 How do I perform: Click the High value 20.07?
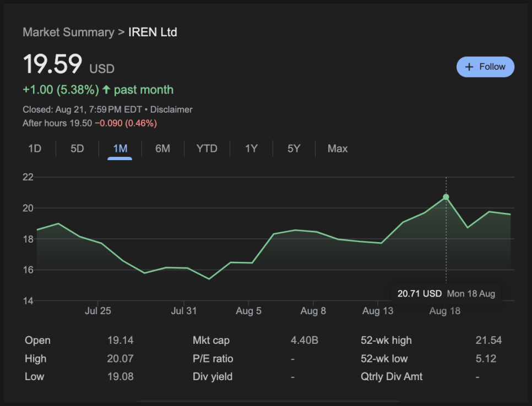coord(121,359)
